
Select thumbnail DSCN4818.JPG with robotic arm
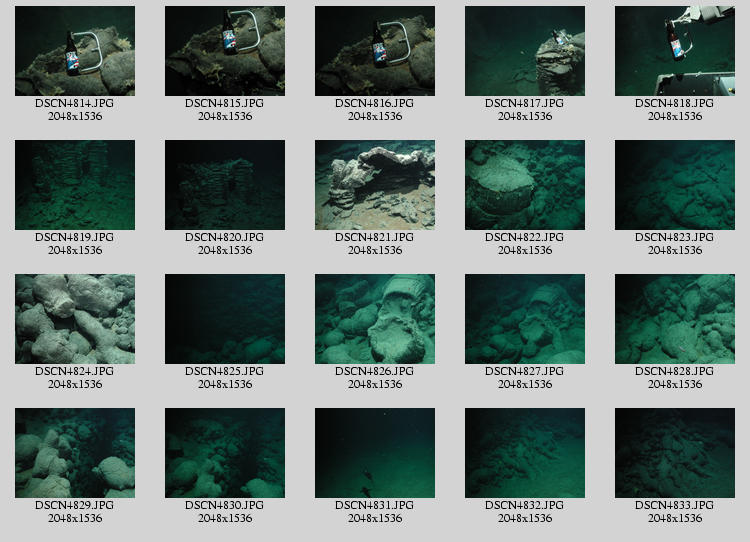click(x=674, y=51)
